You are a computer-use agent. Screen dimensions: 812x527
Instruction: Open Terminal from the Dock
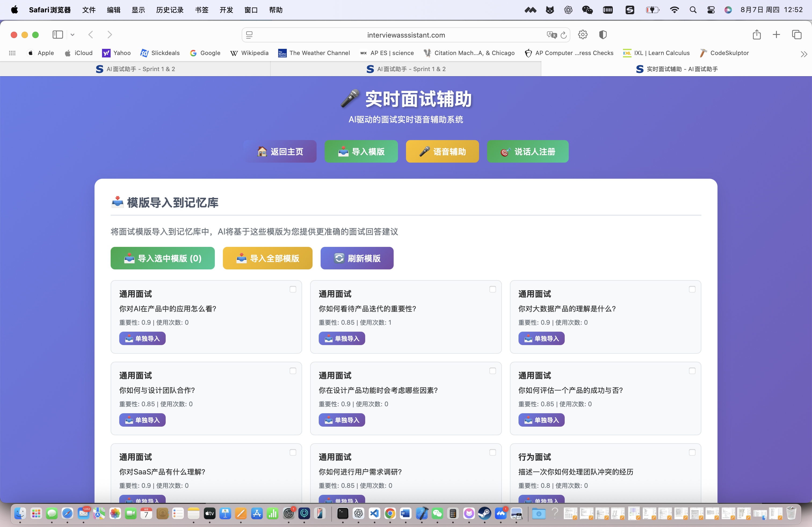(x=343, y=513)
